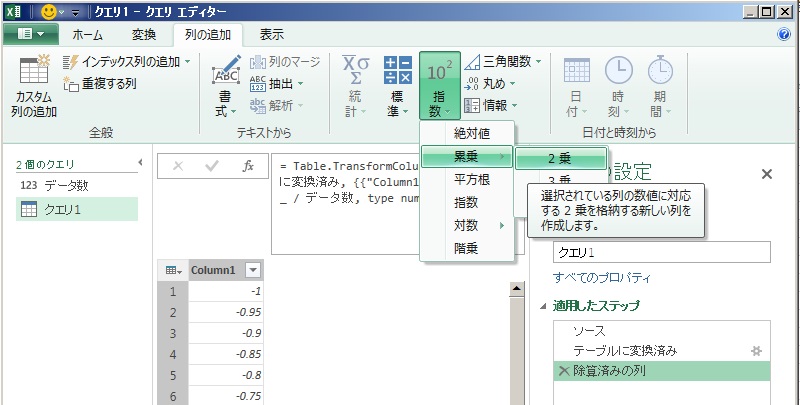800x405 pixels.
Task: Click the 時刻 time button
Action: click(618, 87)
